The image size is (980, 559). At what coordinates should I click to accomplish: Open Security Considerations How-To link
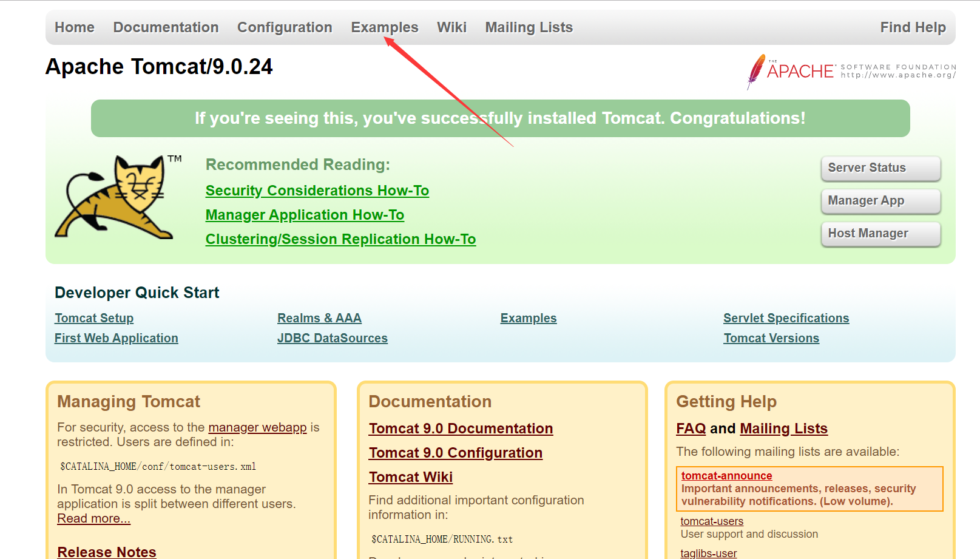317,191
